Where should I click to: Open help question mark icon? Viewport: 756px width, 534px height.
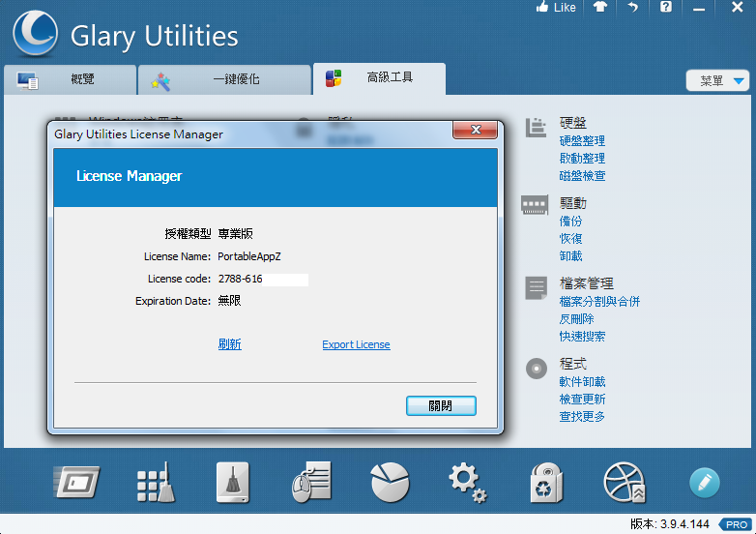coord(666,7)
